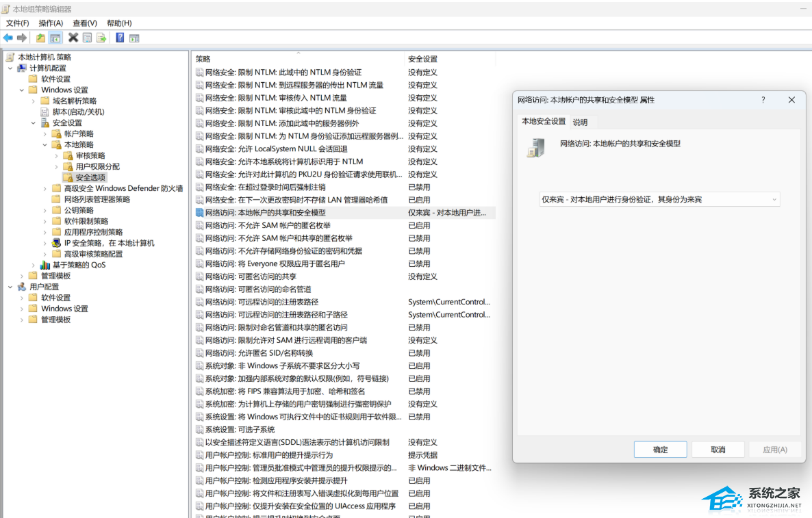Collapse the 计算机配置 tree node
The height and width of the screenshot is (518, 812).
tap(10, 68)
